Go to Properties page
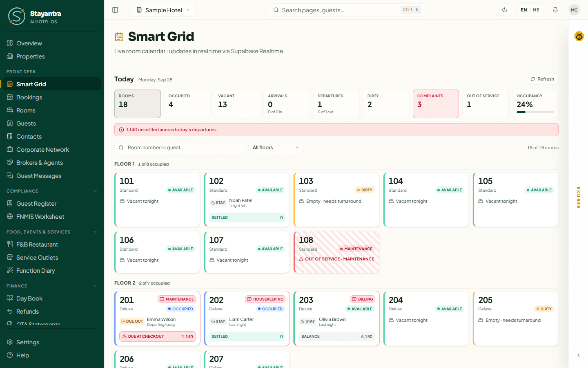Viewport: 588px width, 368px height. (x=52, y=56)
